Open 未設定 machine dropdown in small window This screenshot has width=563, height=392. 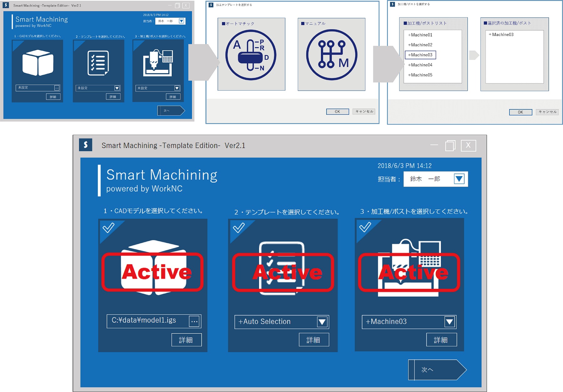point(177,88)
